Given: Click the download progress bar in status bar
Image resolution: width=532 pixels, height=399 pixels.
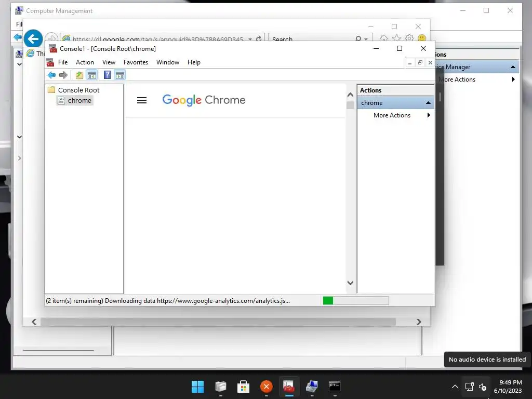Looking at the screenshot, I should pos(355,301).
